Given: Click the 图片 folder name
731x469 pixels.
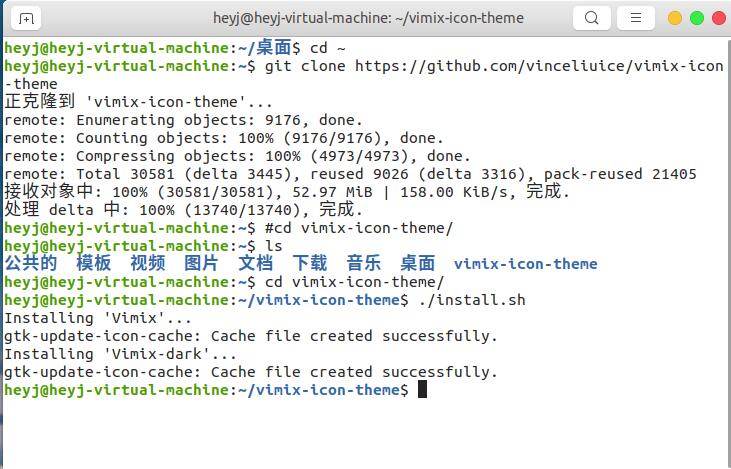Looking at the screenshot, I should 201,263.
